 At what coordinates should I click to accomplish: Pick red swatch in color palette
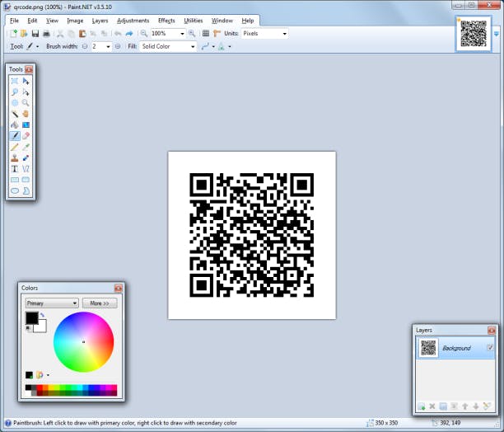point(39,387)
